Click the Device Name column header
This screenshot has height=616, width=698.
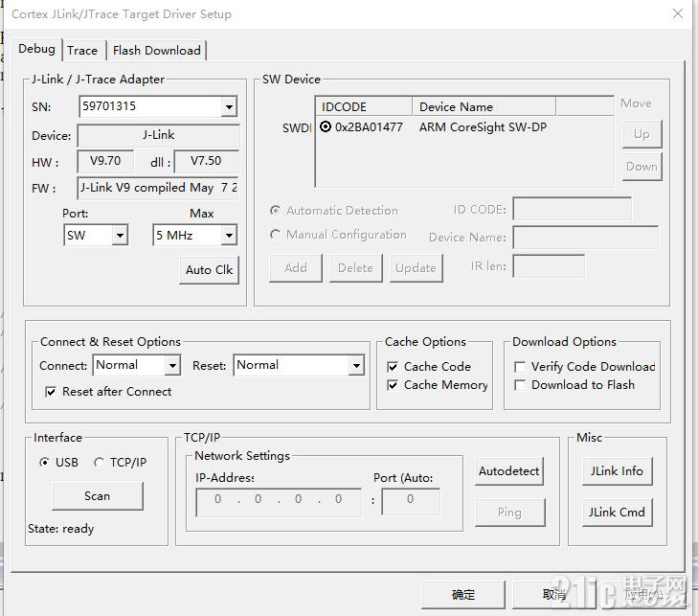[484, 107]
